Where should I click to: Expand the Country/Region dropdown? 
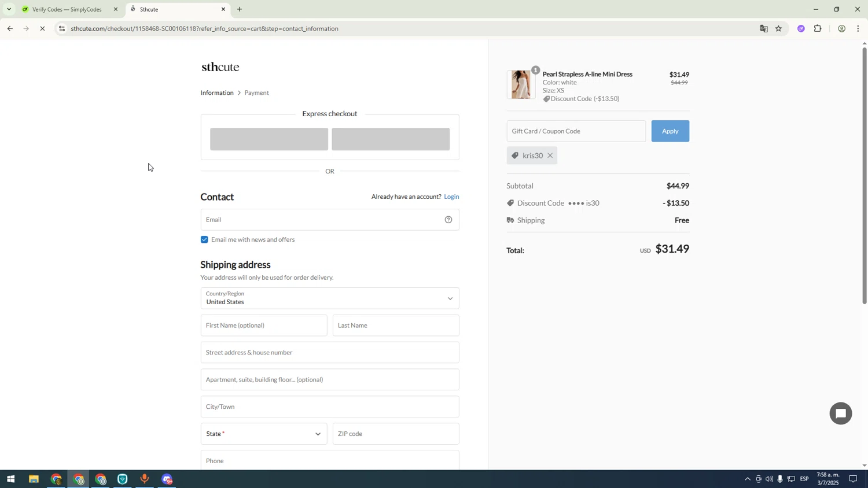point(330,298)
